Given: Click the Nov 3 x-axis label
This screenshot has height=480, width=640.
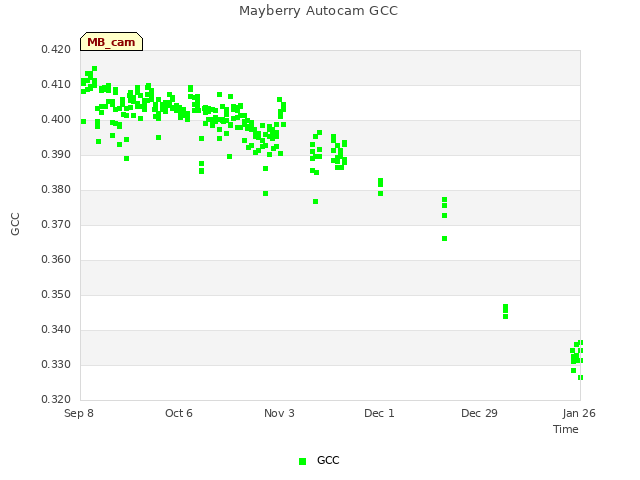Looking at the screenshot, I should pos(279,413).
